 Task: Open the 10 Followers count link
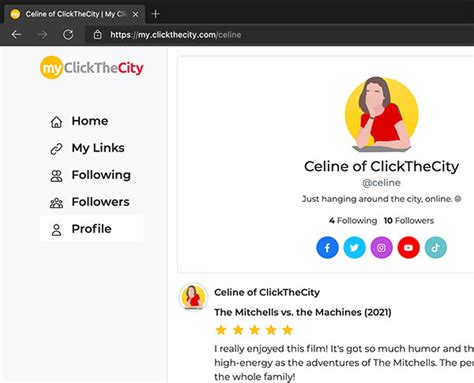tap(409, 221)
